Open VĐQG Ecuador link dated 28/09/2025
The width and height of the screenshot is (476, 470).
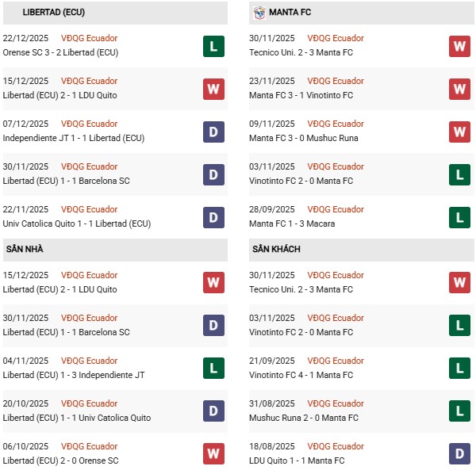(336, 209)
